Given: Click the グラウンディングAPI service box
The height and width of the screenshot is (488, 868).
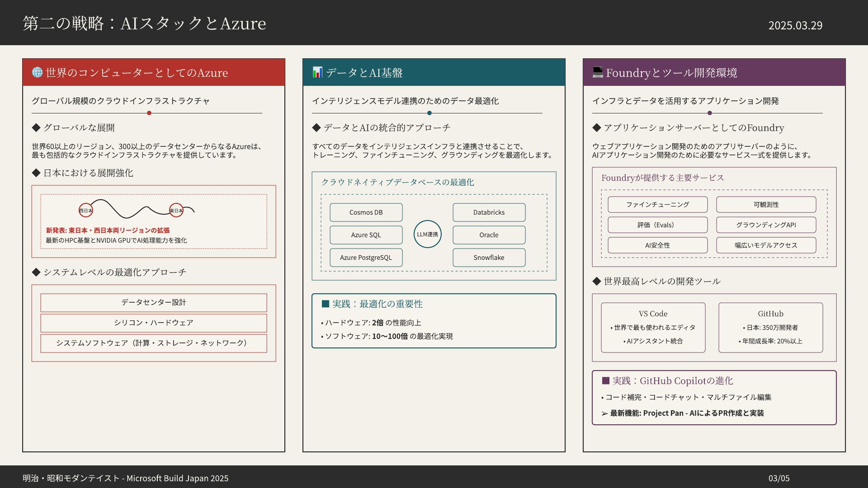Looking at the screenshot, I should coord(766,225).
